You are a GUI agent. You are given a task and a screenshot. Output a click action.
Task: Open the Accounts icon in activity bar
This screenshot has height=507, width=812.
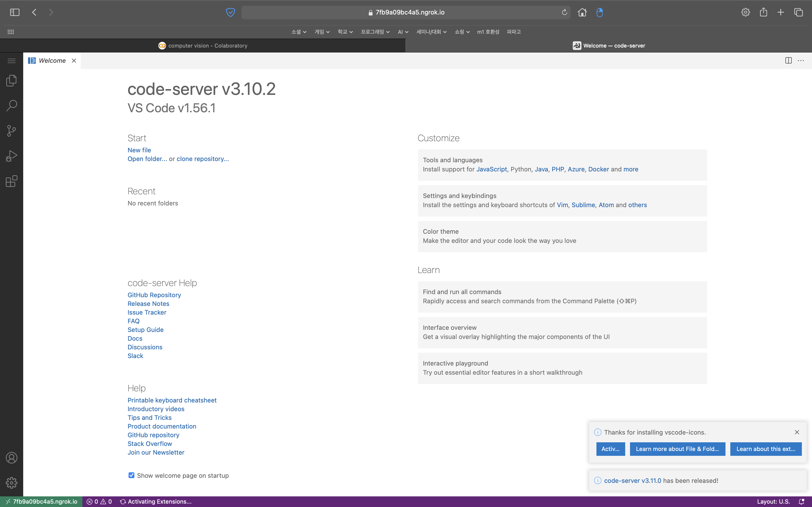11,458
